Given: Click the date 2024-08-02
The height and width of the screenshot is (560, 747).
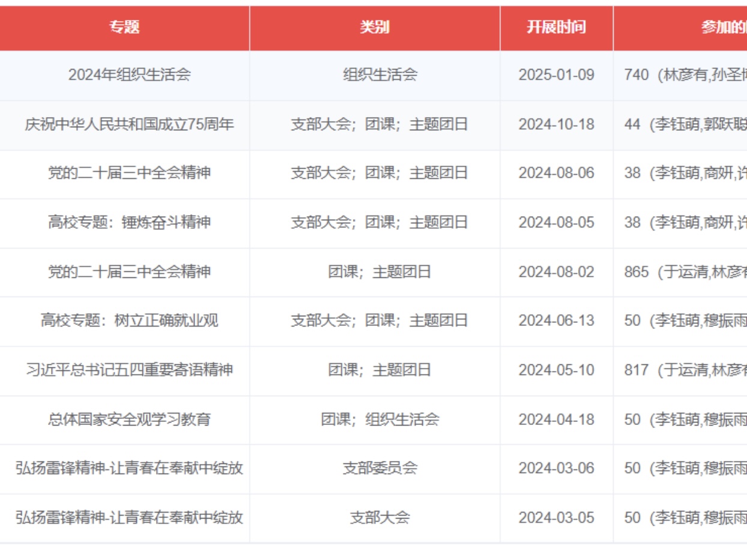Looking at the screenshot, I should (x=556, y=272).
